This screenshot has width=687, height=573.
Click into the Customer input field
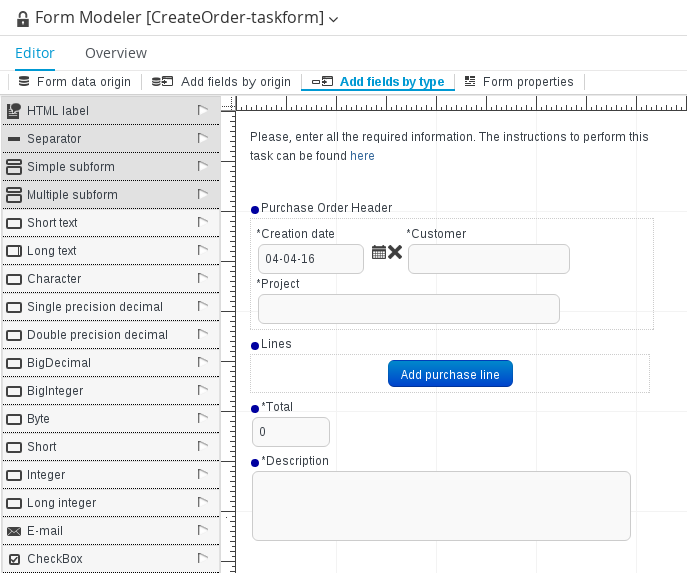click(x=488, y=259)
